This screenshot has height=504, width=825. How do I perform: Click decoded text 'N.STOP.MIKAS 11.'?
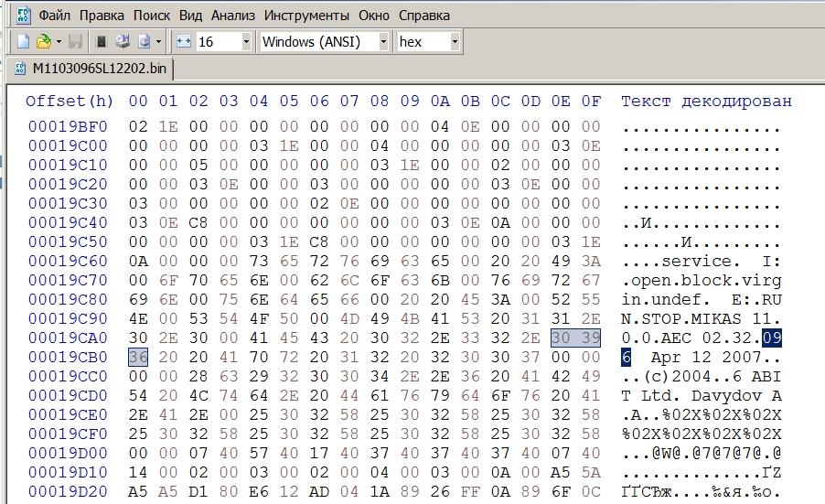tap(702, 319)
